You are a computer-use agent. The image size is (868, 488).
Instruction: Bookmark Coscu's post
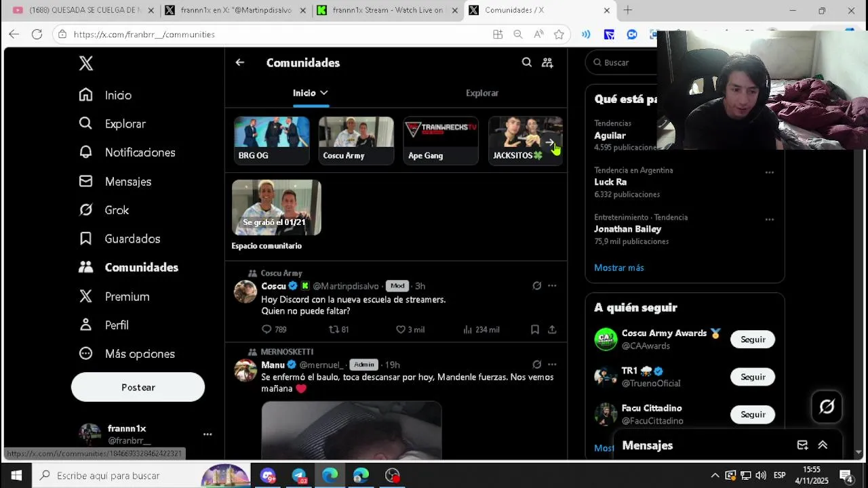point(535,329)
